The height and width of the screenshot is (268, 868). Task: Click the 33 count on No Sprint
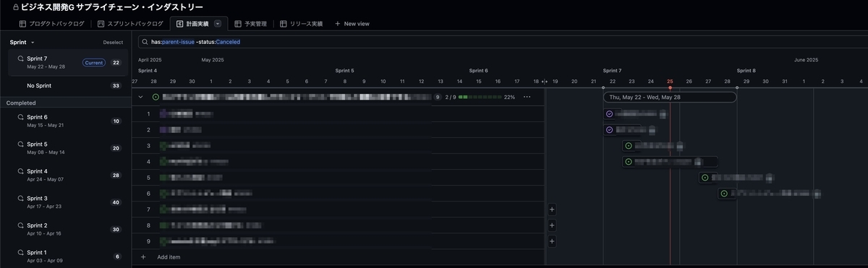[x=116, y=86]
